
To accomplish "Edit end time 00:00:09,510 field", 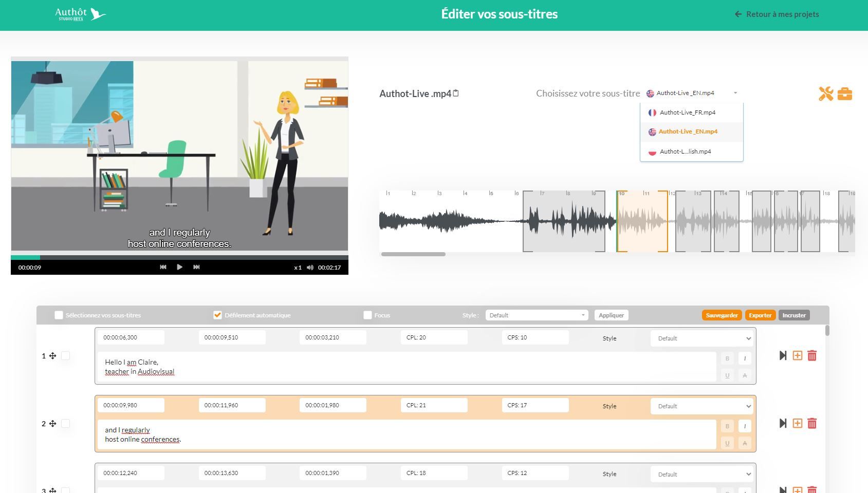I will pyautogui.click(x=232, y=337).
